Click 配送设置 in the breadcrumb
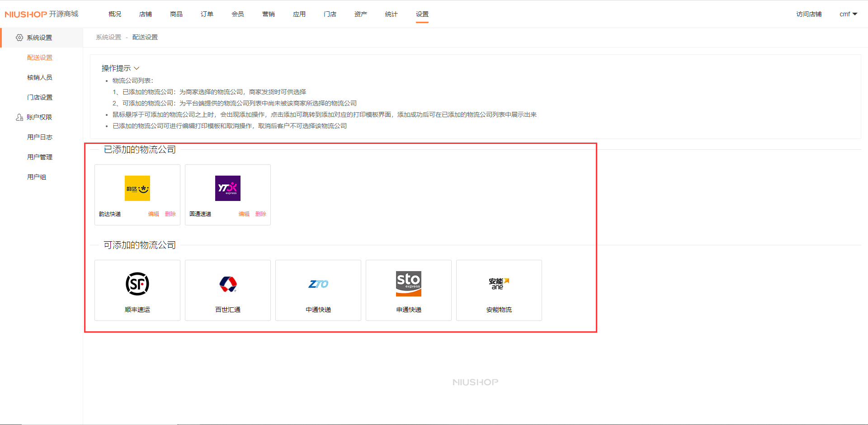The width and height of the screenshot is (868, 425). pyautogui.click(x=145, y=37)
